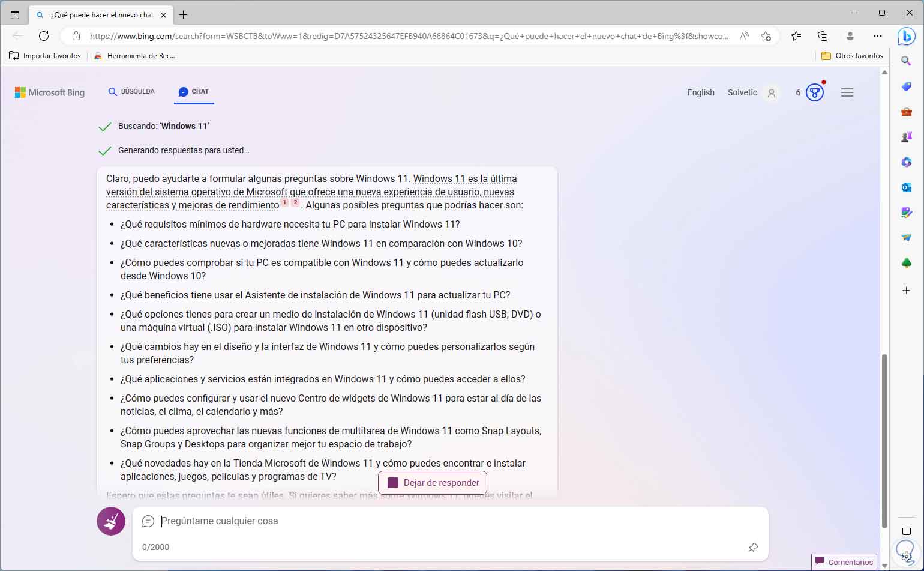Click the question about 'requisitos mínimos de hardware'
Viewport: 924px width, 571px height.
(290, 224)
